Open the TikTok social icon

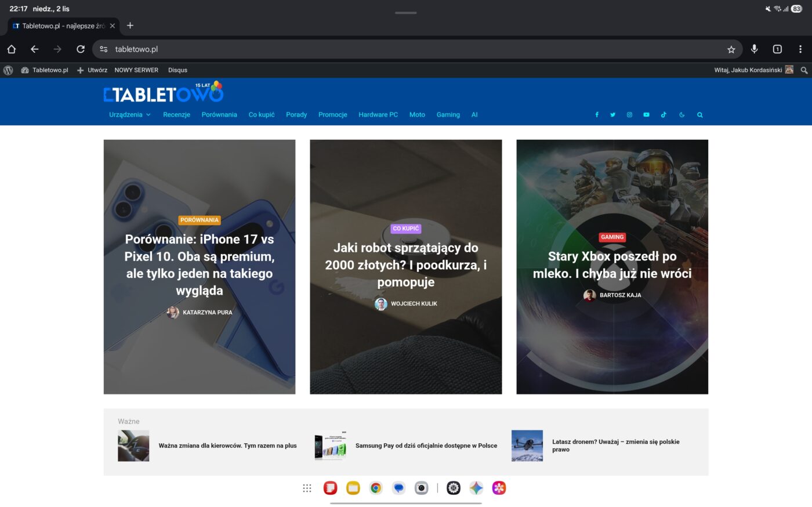664,115
